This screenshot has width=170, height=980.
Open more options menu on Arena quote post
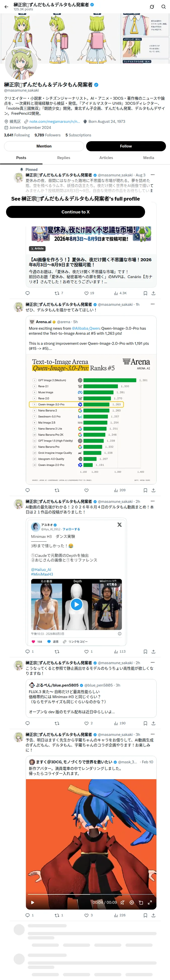pos(153,304)
